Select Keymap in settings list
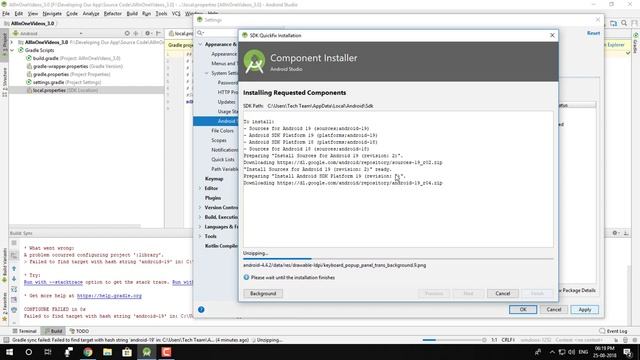 click(x=214, y=179)
